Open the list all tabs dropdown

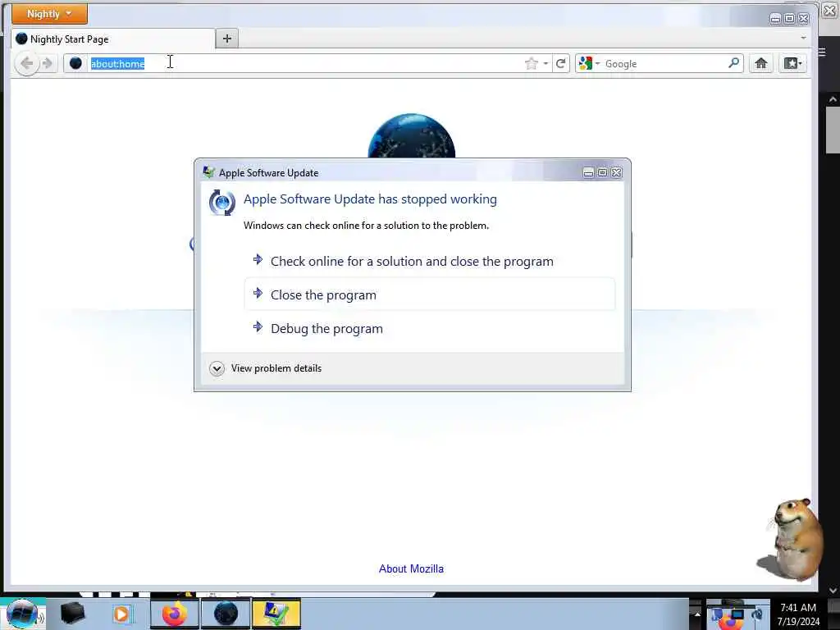pyautogui.click(x=803, y=38)
